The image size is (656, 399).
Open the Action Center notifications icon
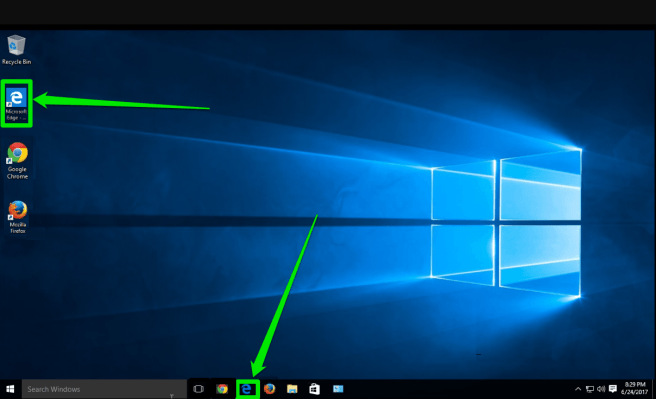(x=613, y=389)
